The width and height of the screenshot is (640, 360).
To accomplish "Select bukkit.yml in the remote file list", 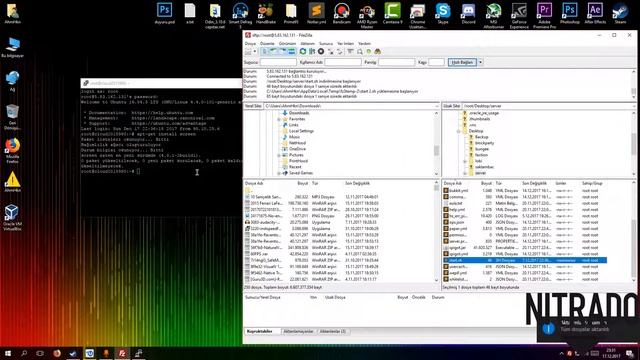I will (458, 191).
